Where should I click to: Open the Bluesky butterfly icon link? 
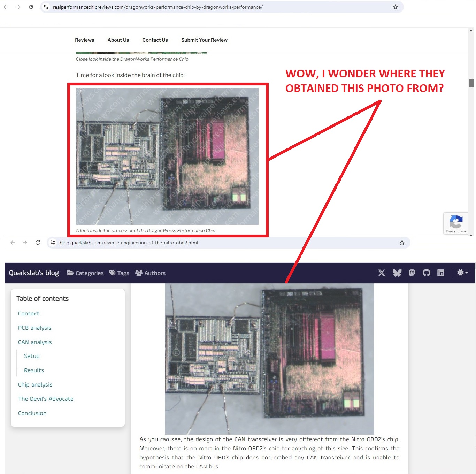pyautogui.click(x=397, y=273)
